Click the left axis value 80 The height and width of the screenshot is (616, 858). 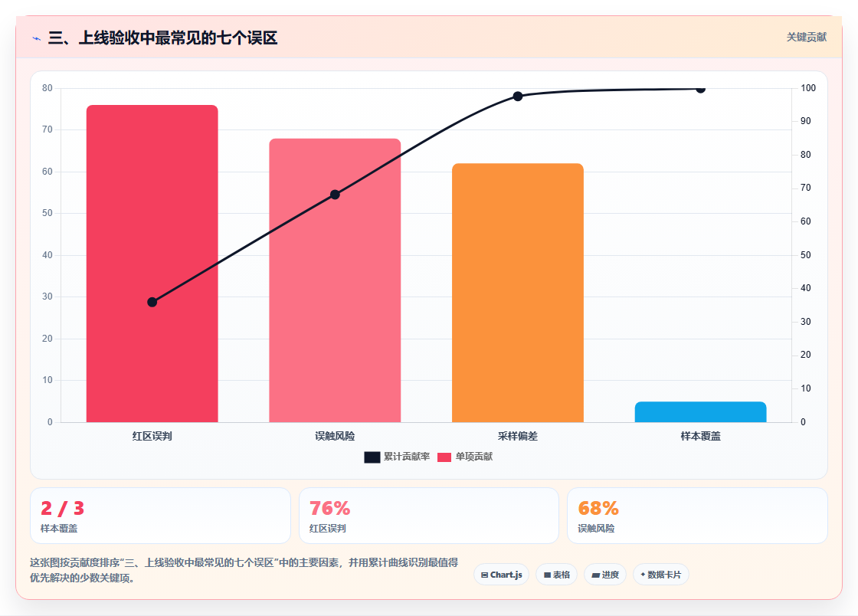[47, 88]
